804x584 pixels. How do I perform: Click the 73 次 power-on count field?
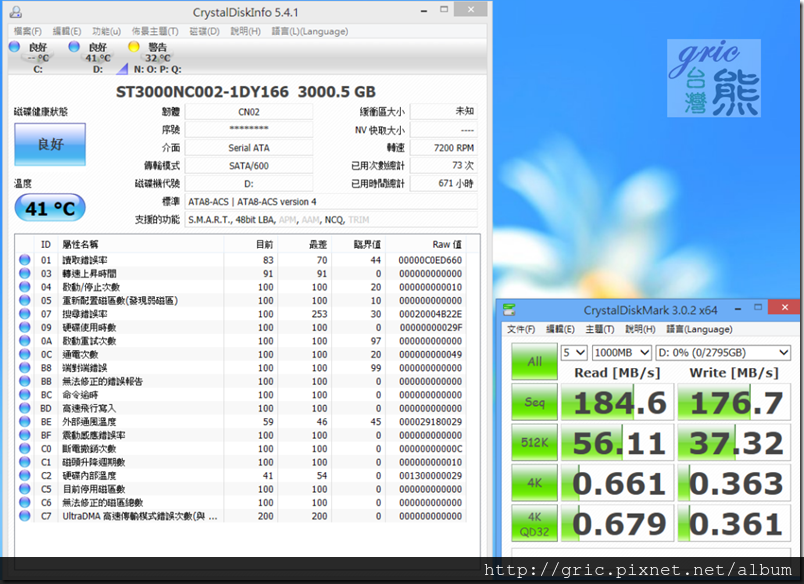(x=444, y=166)
